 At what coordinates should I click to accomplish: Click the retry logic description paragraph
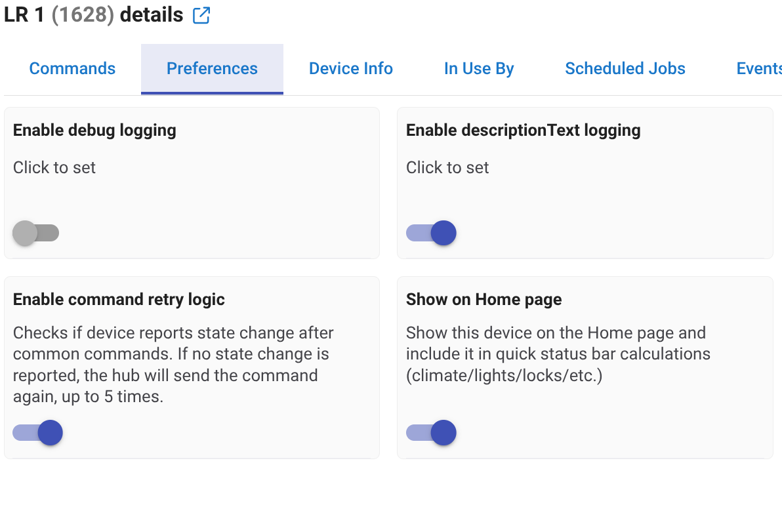pyautogui.click(x=173, y=365)
